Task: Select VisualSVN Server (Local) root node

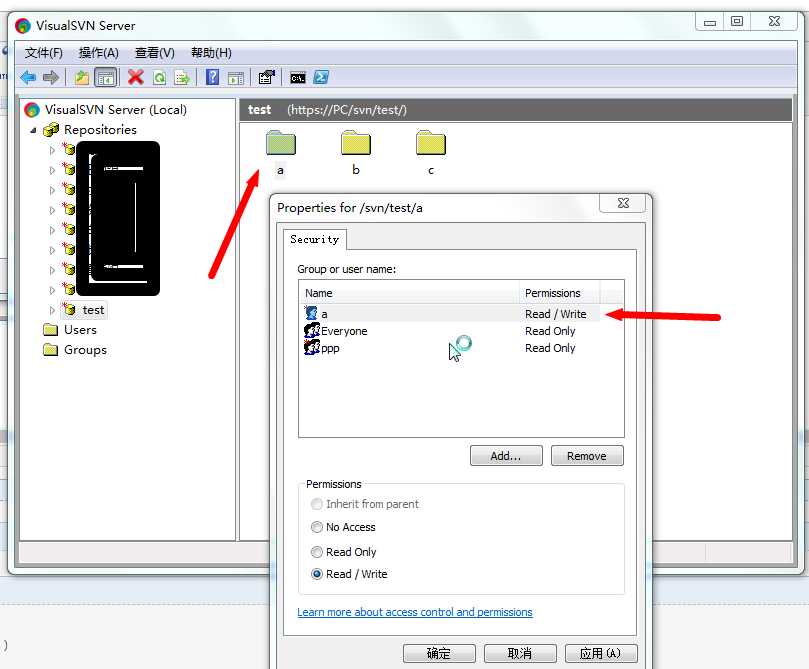Action: [116, 110]
